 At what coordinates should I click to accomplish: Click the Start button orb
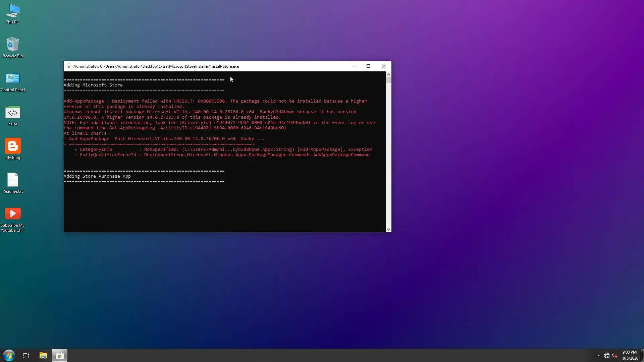click(x=9, y=355)
